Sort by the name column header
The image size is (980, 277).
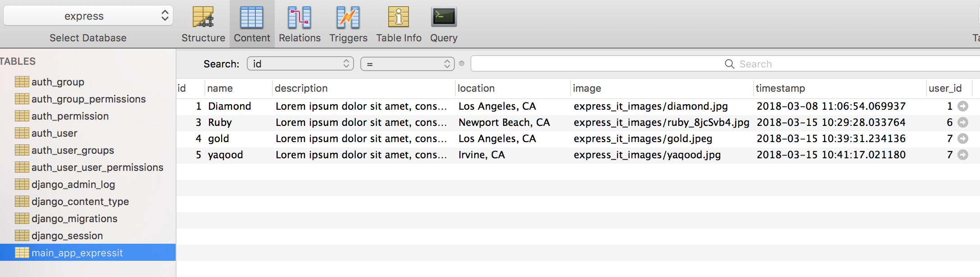pos(238,88)
